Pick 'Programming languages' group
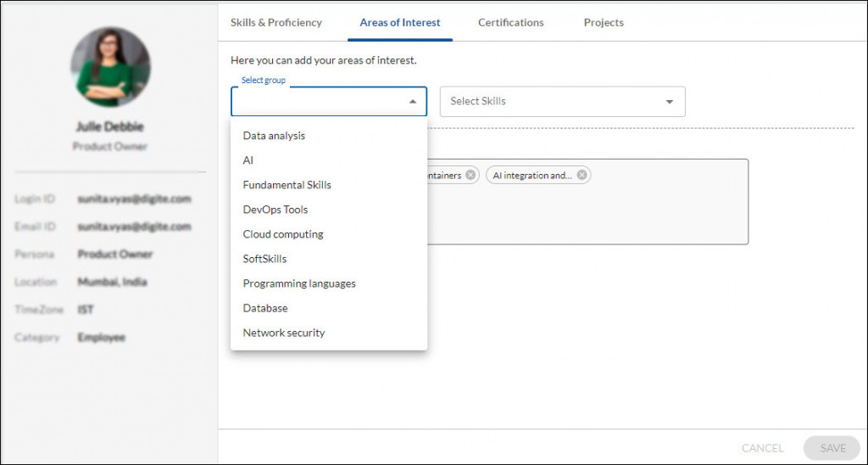Viewport: 868px width, 465px height. click(329, 283)
